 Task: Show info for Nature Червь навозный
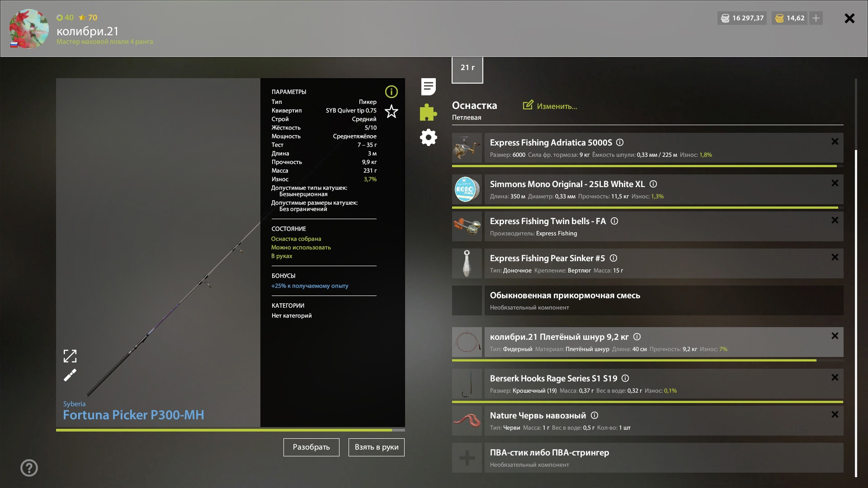[x=594, y=415]
